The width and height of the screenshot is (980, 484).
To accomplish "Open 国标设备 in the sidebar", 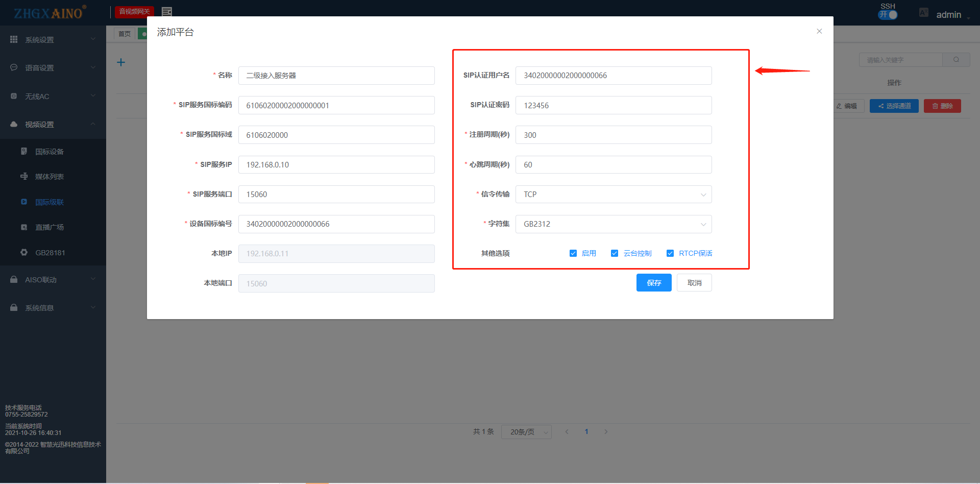I will pyautogui.click(x=50, y=152).
